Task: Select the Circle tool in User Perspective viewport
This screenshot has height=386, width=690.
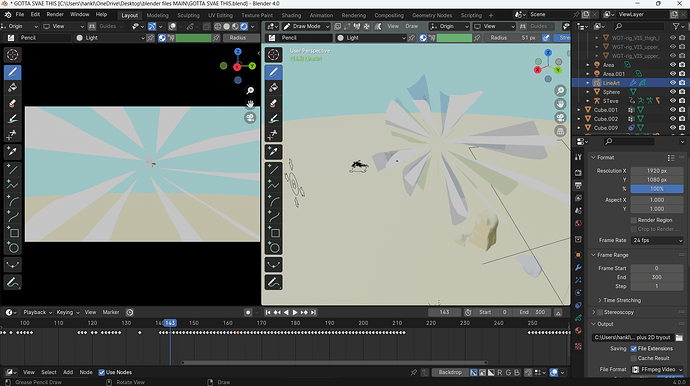Action: click(x=273, y=248)
